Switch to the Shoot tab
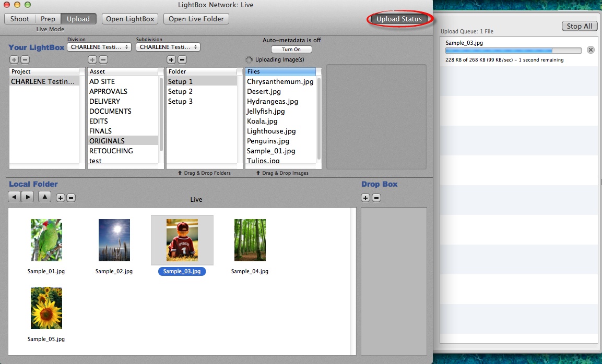Image resolution: width=602 pixels, height=364 pixels. coord(20,19)
